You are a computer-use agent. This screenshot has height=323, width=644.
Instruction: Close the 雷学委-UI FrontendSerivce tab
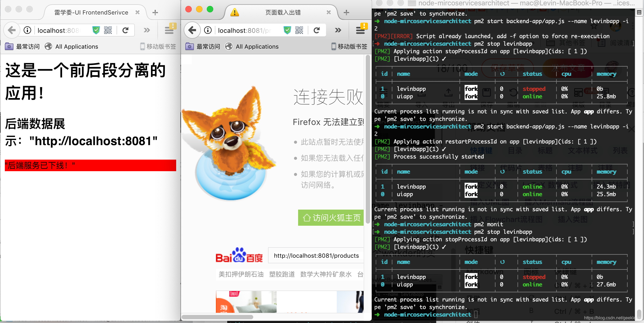tap(138, 12)
